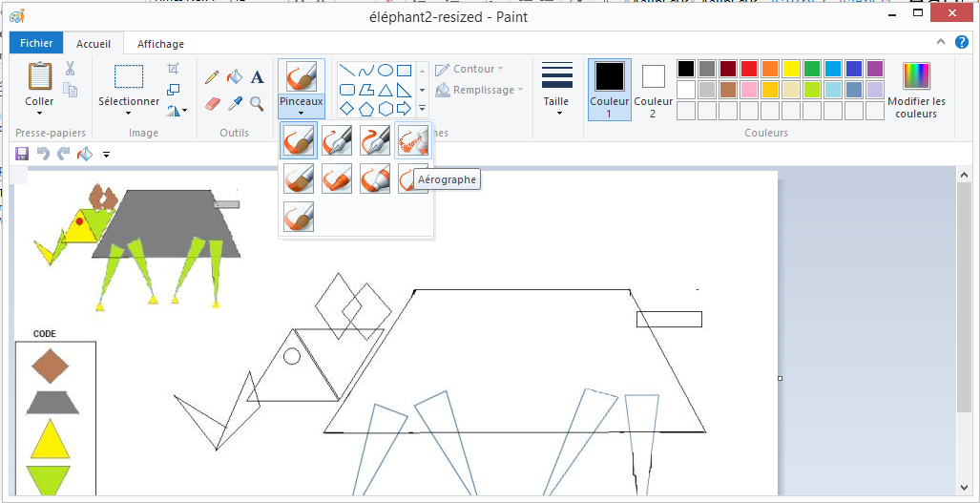Activate the Magnifier zoom tool
This screenshot has width=980, height=503.
[x=257, y=103]
